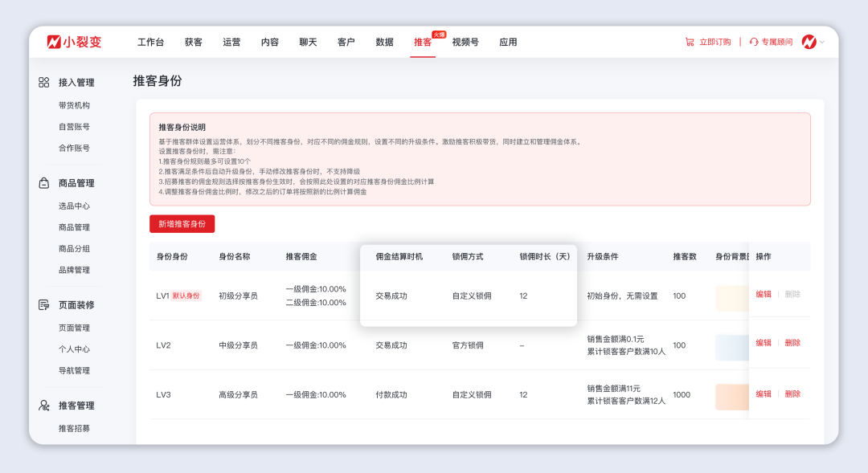Select the LV2 身份背景 color swatch
The image size is (868, 473).
tap(731, 346)
